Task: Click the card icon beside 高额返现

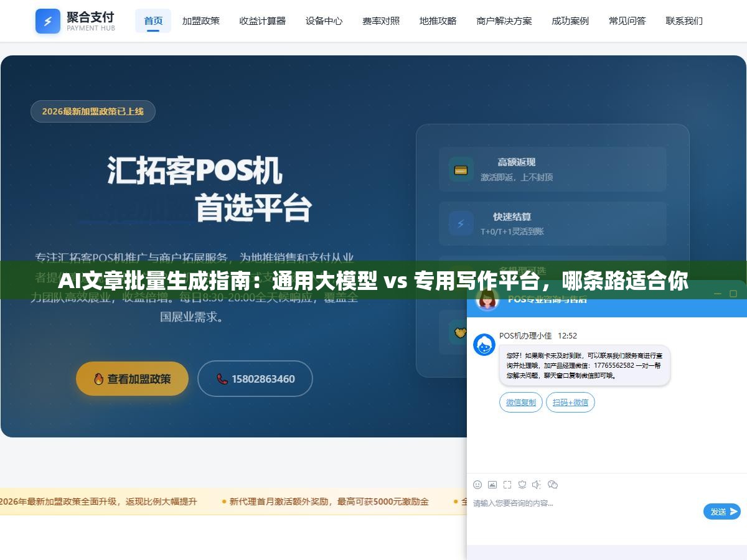Action: (461, 169)
